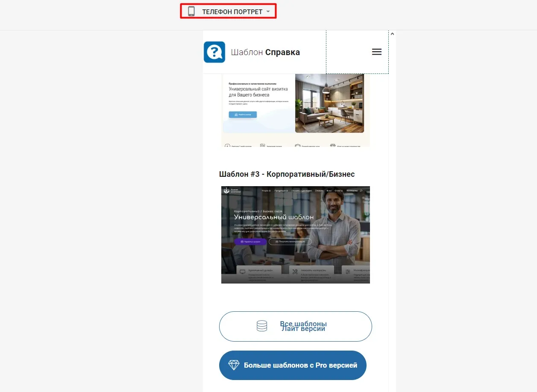Click the search magnifier icon in corporate template
The width and height of the screenshot is (537, 392).
click(361, 190)
